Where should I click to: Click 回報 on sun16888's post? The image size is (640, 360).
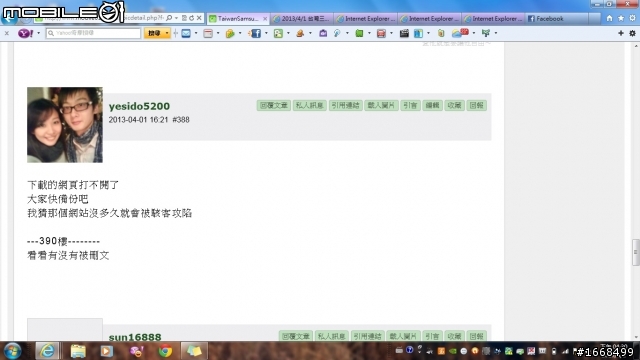(476, 336)
